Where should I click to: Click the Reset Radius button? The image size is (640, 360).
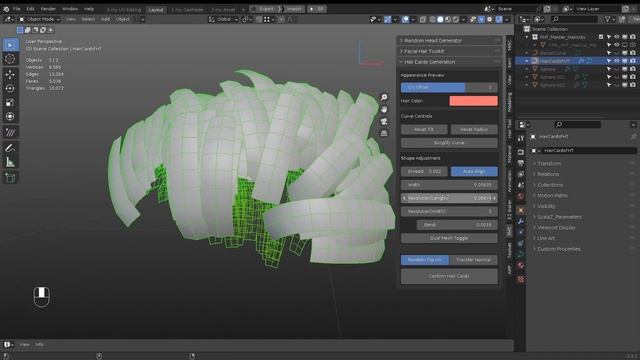coord(474,129)
